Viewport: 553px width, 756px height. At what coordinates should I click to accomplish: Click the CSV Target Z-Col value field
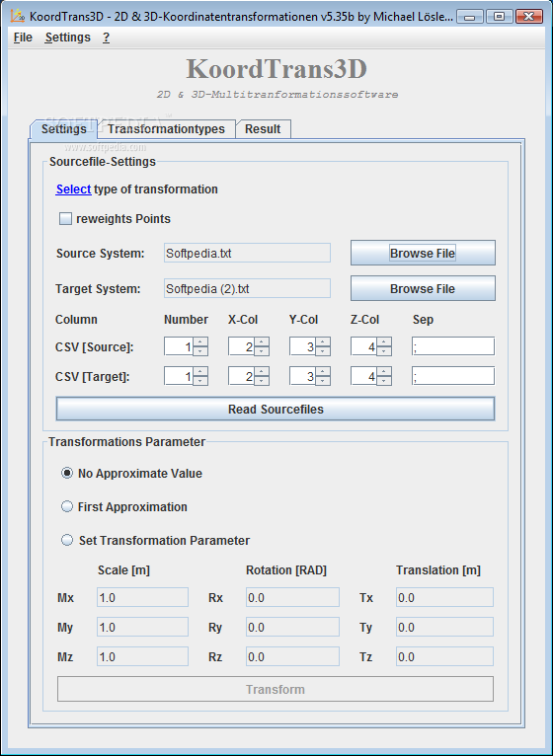pyautogui.click(x=364, y=376)
